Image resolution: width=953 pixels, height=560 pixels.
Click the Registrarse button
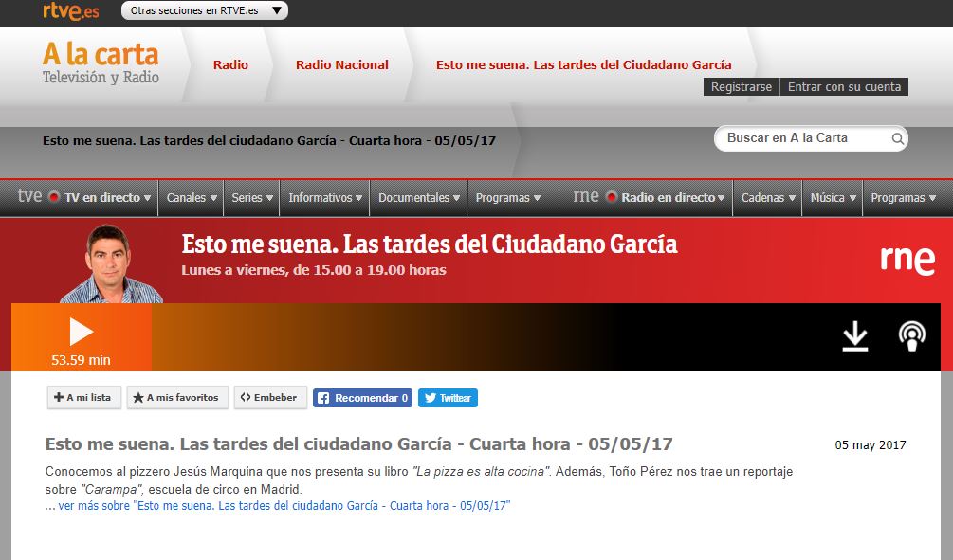click(x=742, y=87)
